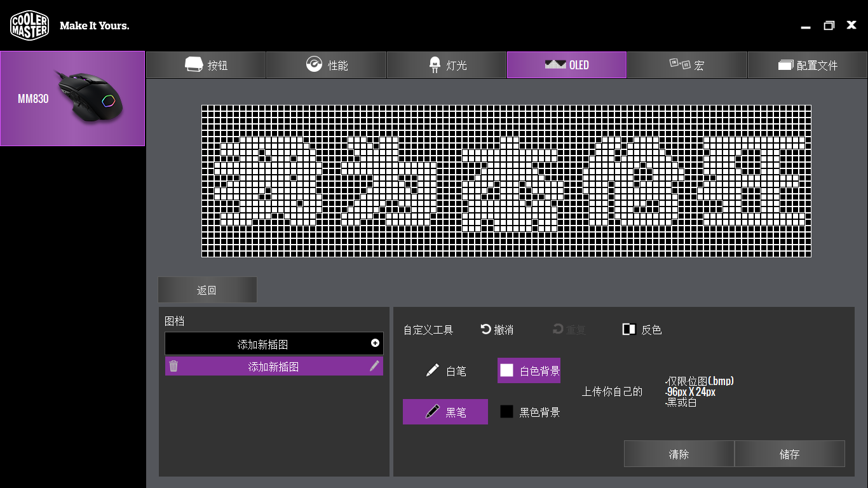Click the 自定义工具 label
This screenshot has width=868, height=488.
coord(428,330)
